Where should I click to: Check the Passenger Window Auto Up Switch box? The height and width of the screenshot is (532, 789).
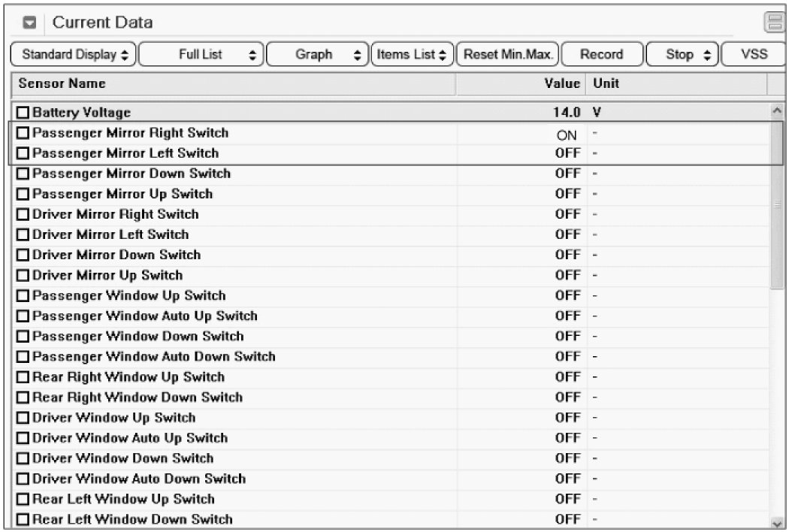[23, 316]
